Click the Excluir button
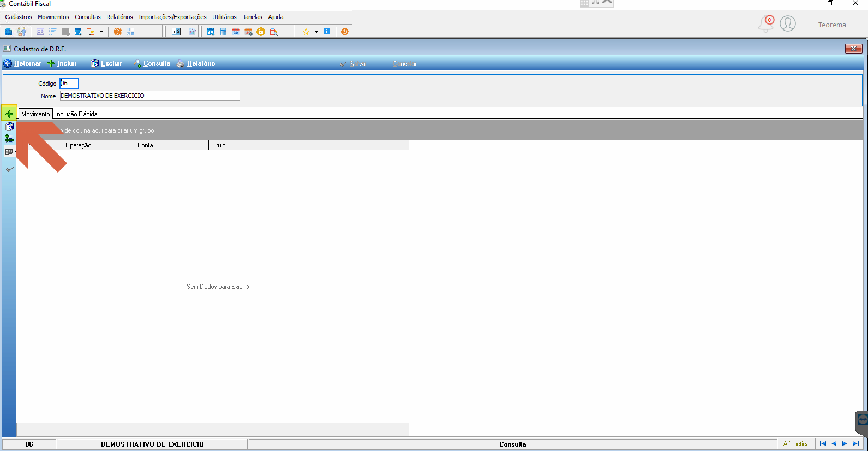 point(106,63)
